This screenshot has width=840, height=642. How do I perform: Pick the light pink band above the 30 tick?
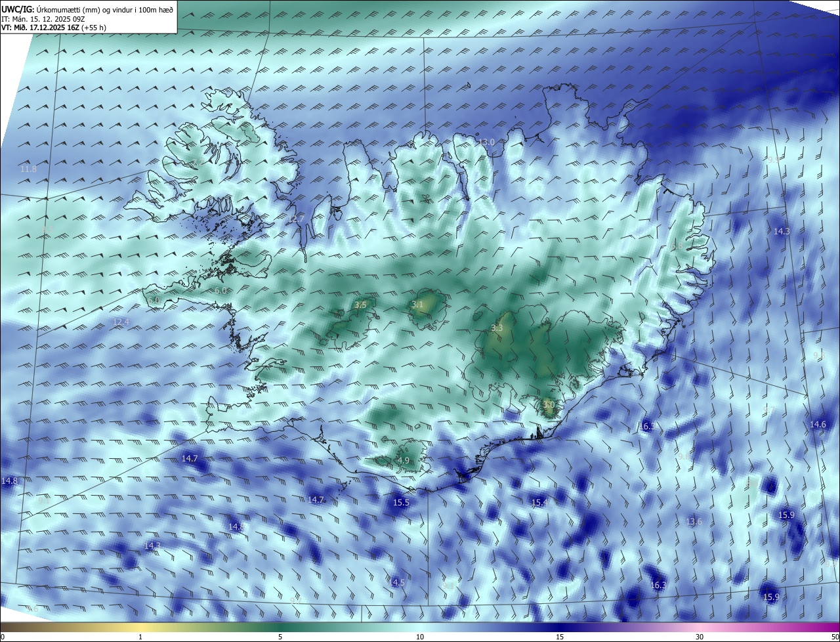click(700, 627)
